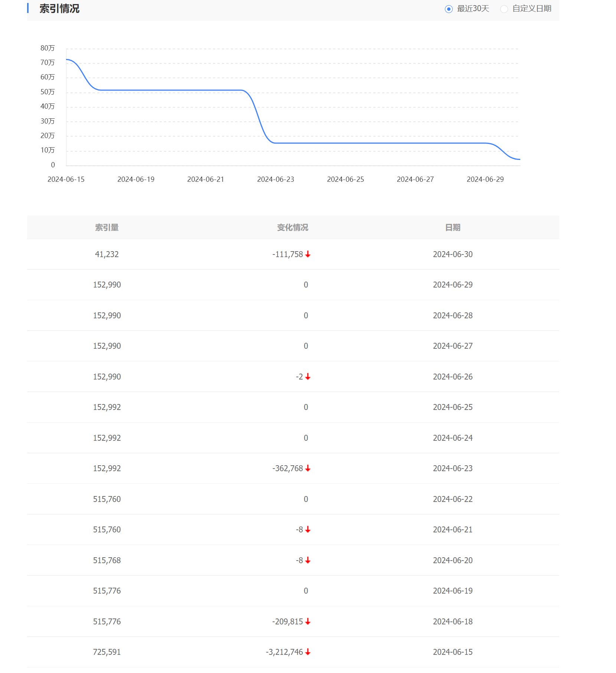Screen dimensions: 616x673
Task: Click the red down arrow in 2024-06-20 row
Action: click(x=308, y=560)
